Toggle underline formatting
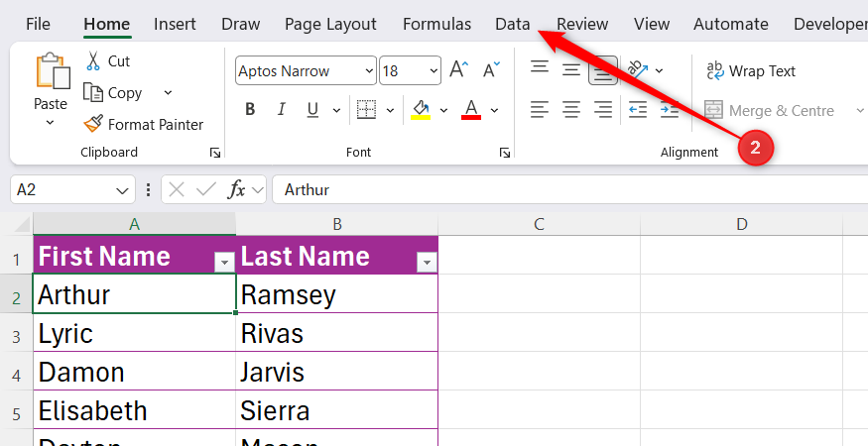The width and height of the screenshot is (868, 446). point(312,110)
